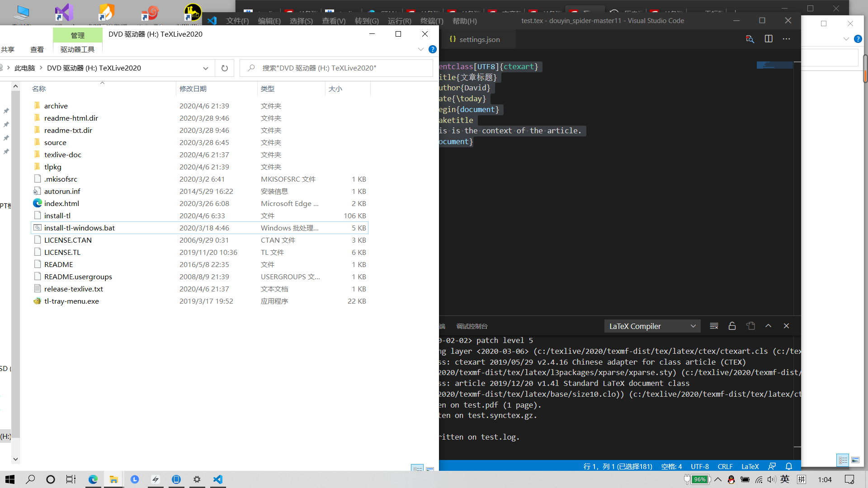Expand the Explorer ribbon via chevron

[420, 49]
